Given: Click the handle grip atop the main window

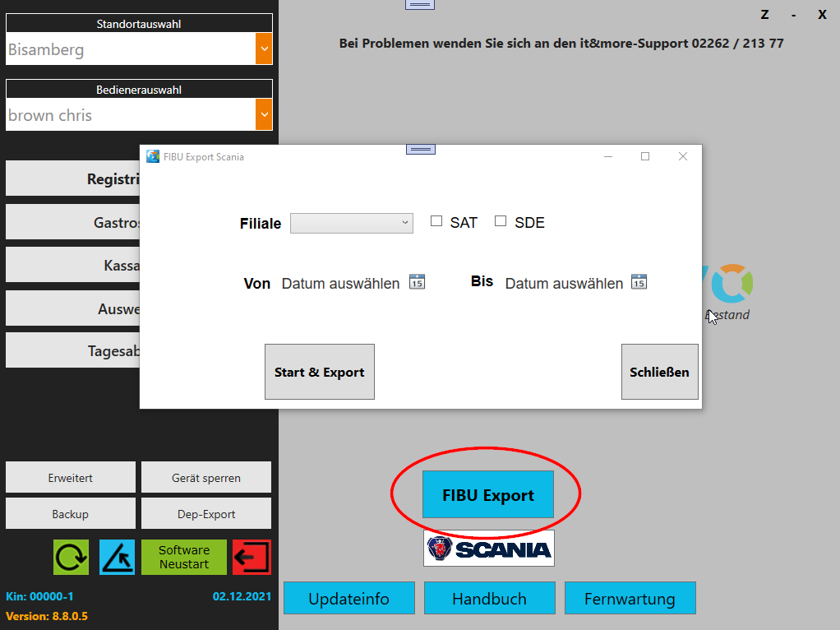Looking at the screenshot, I should [420, 5].
